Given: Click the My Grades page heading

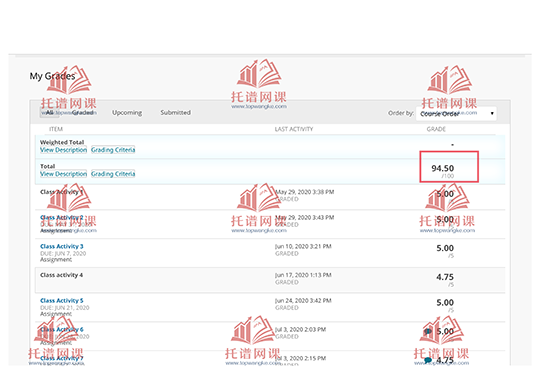Looking at the screenshot, I should [52, 76].
